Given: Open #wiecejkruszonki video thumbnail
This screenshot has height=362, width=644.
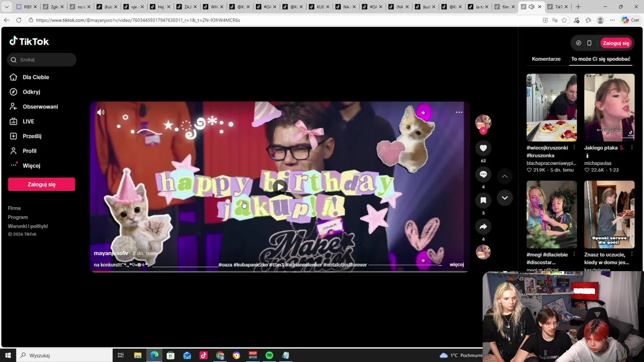Looking at the screenshot, I should 551,108.
